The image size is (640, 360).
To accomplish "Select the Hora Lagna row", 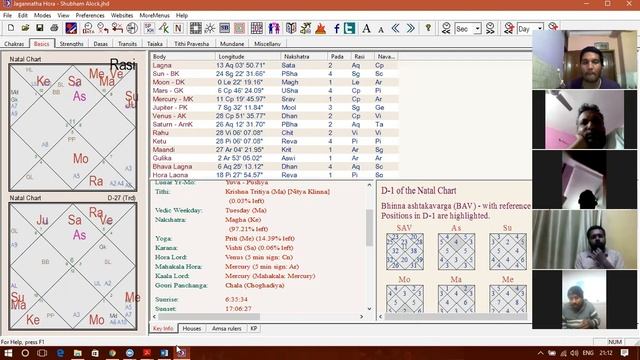I will (274, 175).
